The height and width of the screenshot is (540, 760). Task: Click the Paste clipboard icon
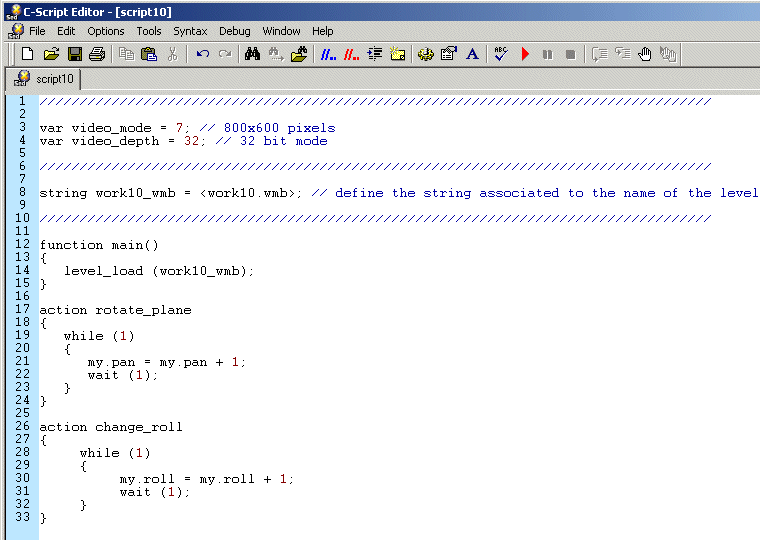click(149, 54)
